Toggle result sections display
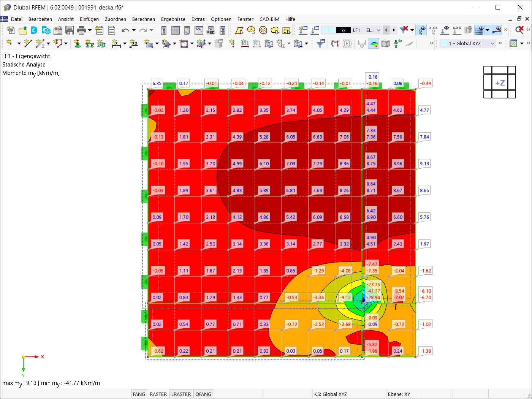This screenshot has width=532, height=399. tap(496, 30)
